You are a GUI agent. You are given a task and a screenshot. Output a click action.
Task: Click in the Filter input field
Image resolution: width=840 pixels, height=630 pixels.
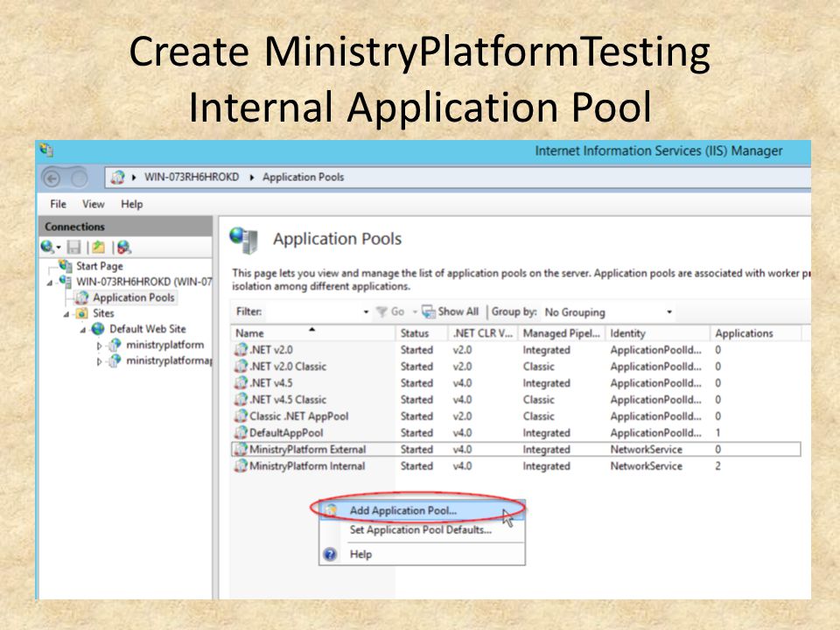[313, 311]
